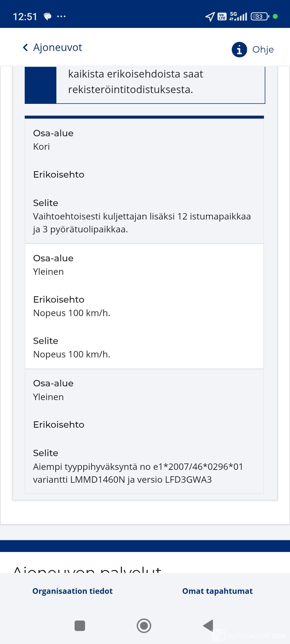
Task: Tap the Ajoneuvon palvelut heading
Action: tap(88, 568)
